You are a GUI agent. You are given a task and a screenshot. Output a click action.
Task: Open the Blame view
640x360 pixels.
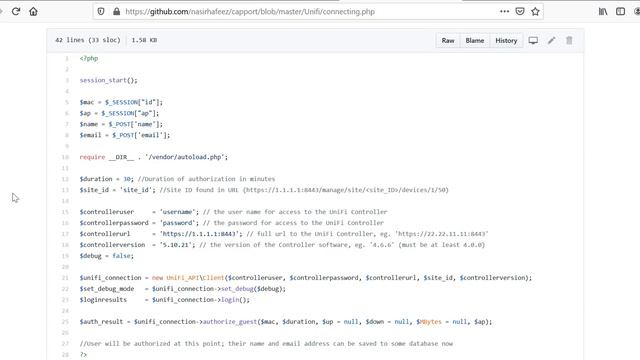[x=475, y=40]
